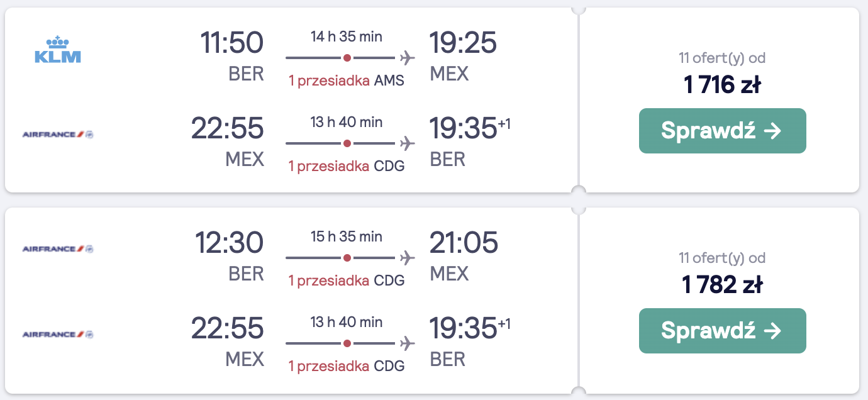Image resolution: width=868 pixels, height=400 pixels.
Task: Select the 21:05 MEX arrival time
Action: pyautogui.click(x=464, y=243)
